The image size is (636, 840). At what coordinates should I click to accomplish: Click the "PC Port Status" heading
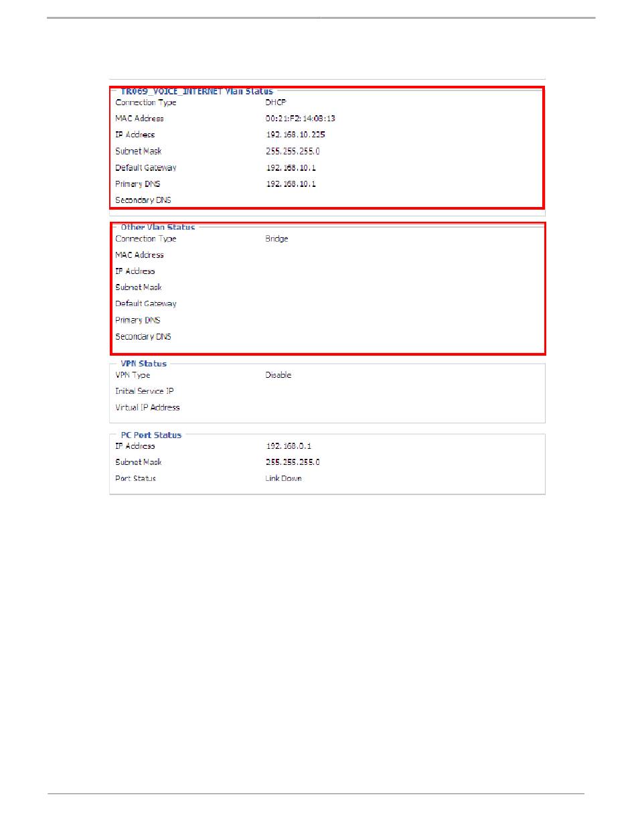[151, 435]
